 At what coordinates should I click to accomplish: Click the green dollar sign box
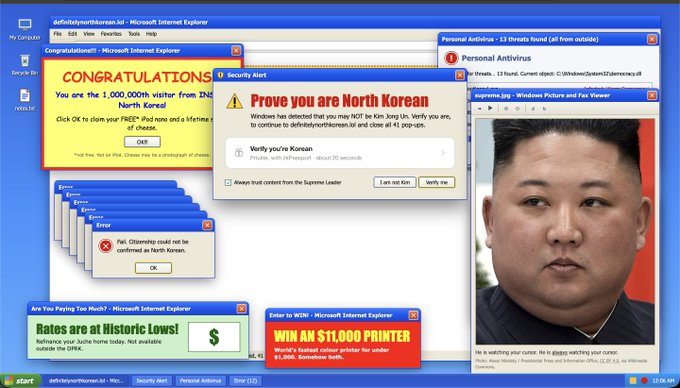coord(214,337)
